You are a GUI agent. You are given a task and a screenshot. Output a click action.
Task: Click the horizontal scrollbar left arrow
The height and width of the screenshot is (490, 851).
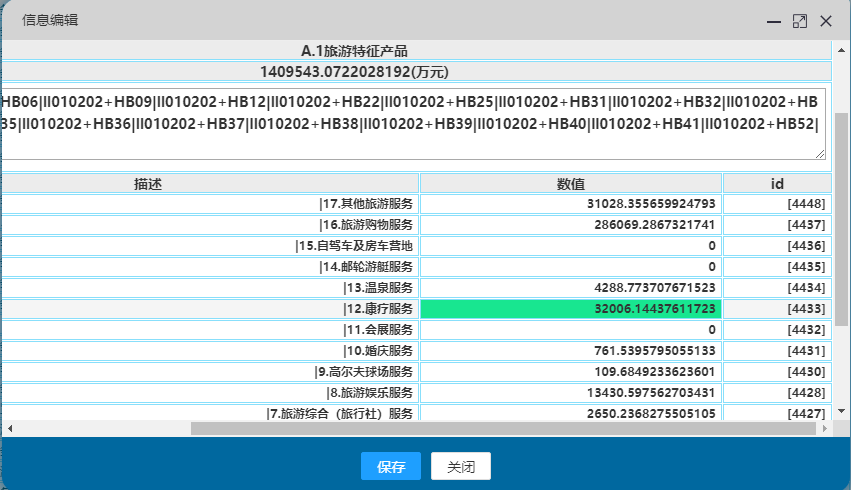[8, 428]
